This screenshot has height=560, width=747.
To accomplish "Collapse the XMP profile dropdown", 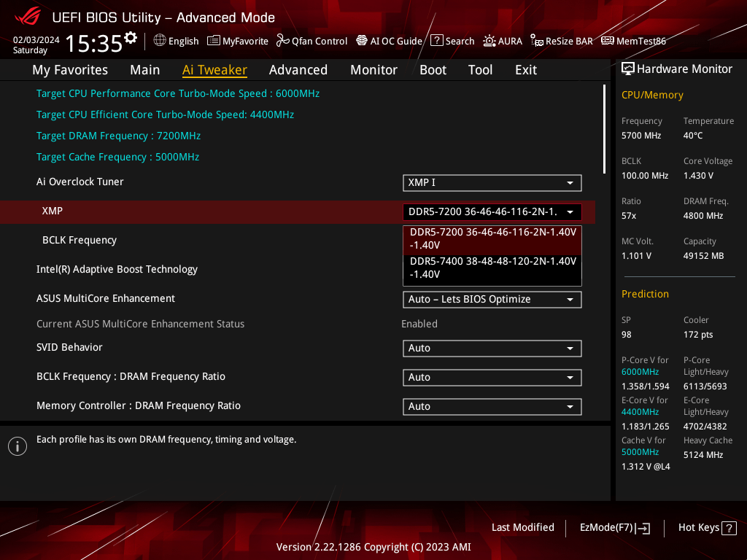I will [492, 212].
